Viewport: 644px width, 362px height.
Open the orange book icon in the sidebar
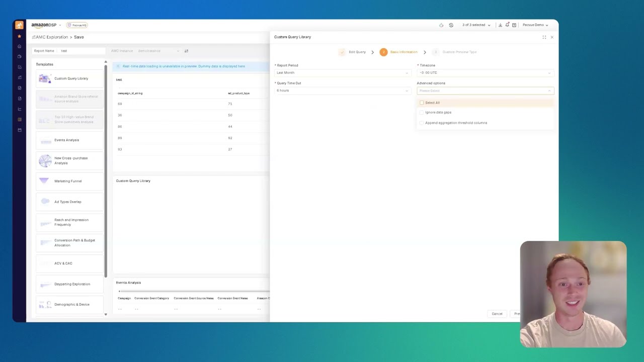(x=19, y=120)
